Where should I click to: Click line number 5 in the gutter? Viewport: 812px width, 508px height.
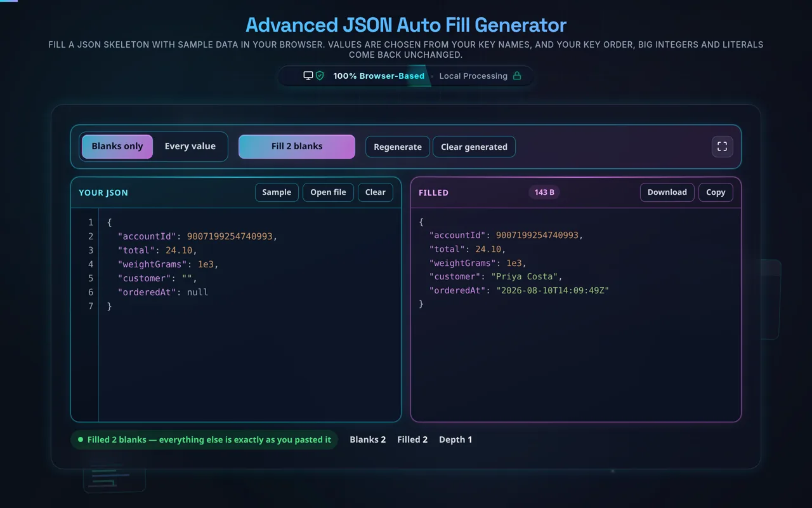(91, 278)
